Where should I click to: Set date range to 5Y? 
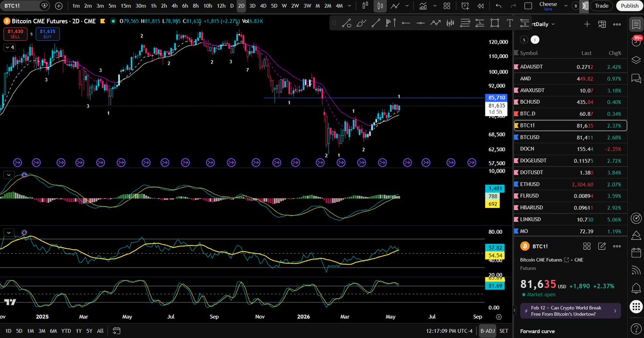(89, 330)
